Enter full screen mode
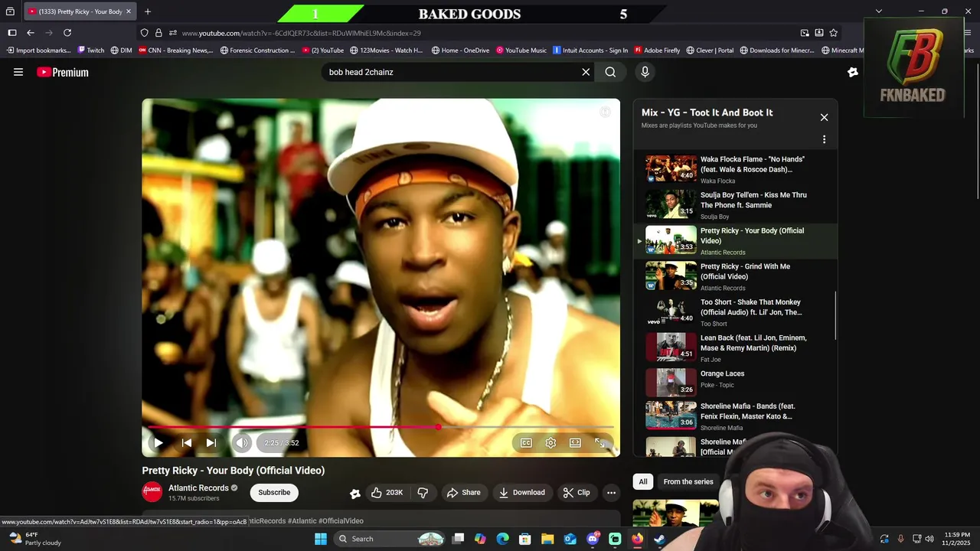The height and width of the screenshot is (551, 980). pos(600,442)
